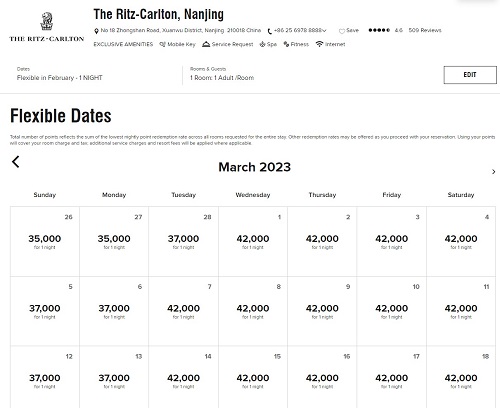Click the Save label text
Screen dimensions: 500x408
352,30
